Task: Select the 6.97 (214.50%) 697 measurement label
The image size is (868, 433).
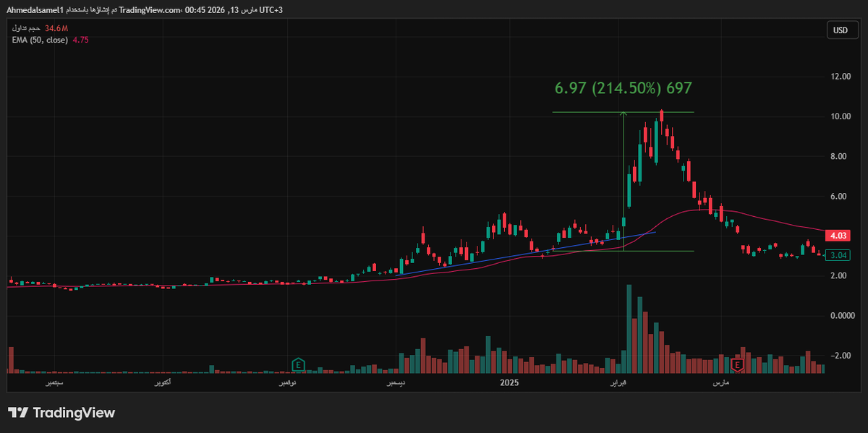Action: pyautogui.click(x=624, y=88)
